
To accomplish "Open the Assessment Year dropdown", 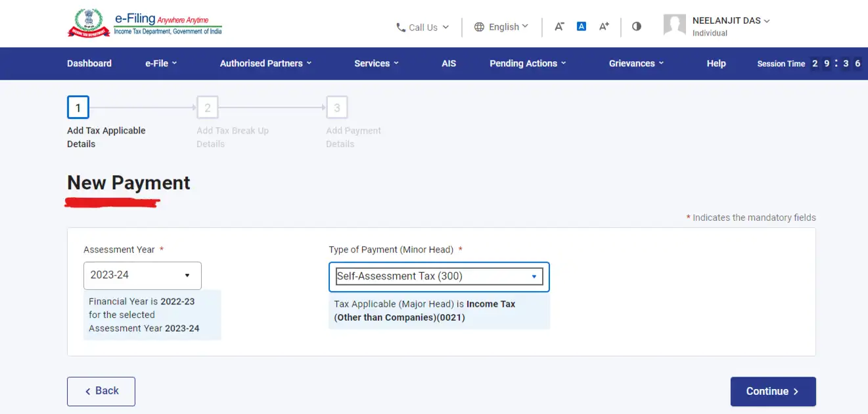I will click(x=142, y=275).
